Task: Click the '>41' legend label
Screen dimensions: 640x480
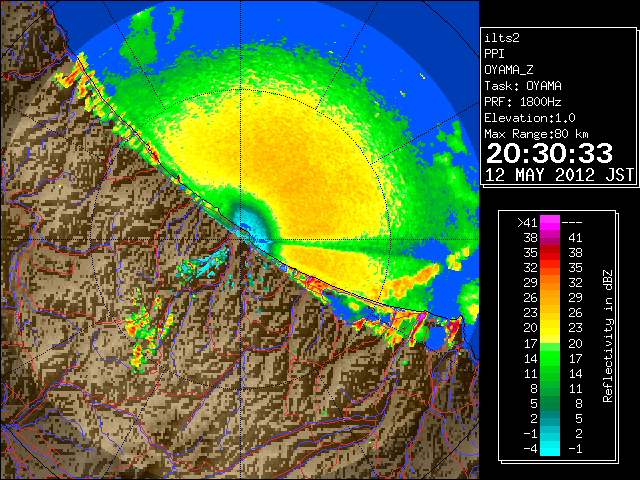Action: coord(527,223)
